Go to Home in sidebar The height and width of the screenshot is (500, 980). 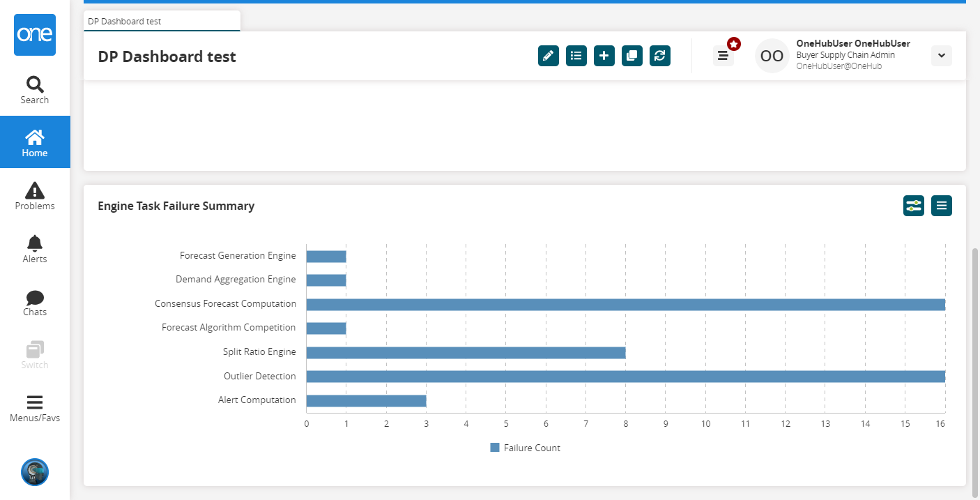coord(35,143)
